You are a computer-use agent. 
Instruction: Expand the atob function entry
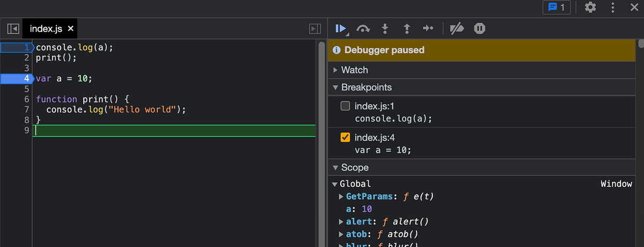[x=341, y=234]
